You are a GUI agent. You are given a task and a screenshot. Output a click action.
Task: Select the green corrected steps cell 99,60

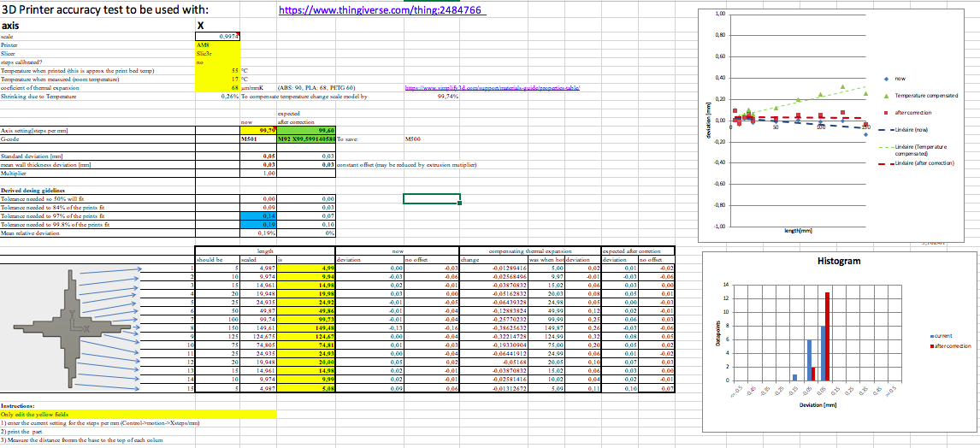(x=306, y=130)
